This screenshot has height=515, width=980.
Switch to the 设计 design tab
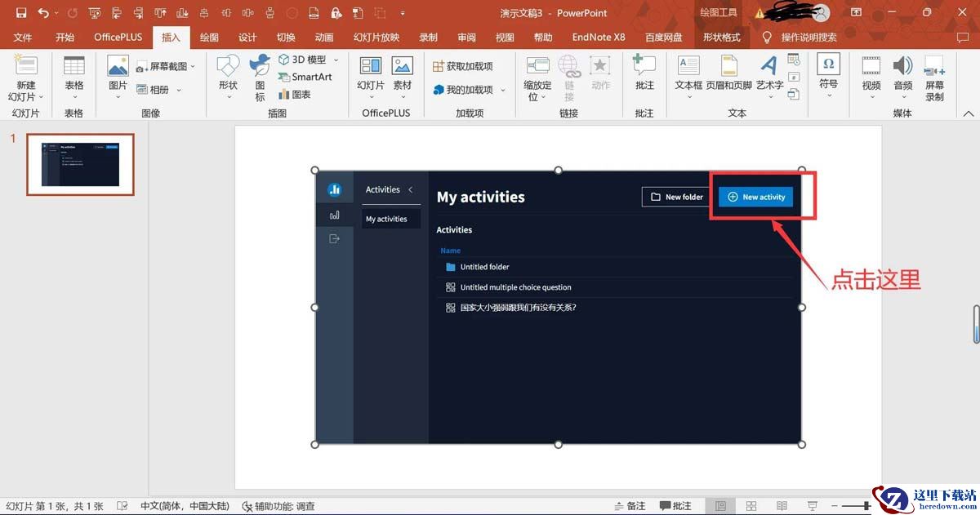click(x=247, y=38)
